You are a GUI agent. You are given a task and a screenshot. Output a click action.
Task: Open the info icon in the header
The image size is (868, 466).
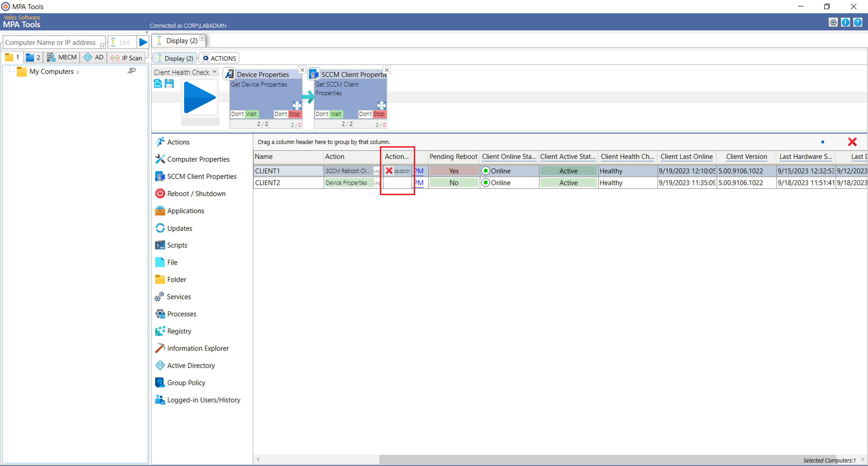[x=845, y=22]
